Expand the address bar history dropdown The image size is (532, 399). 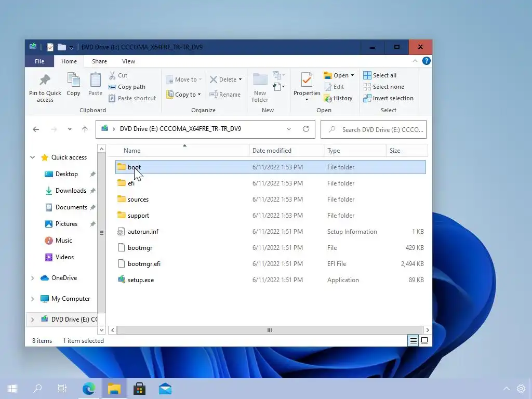click(x=289, y=129)
